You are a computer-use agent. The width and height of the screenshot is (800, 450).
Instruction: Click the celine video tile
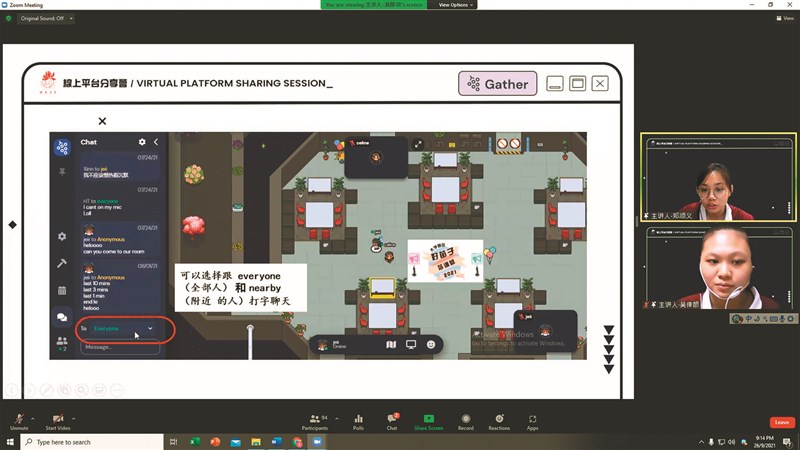click(x=377, y=157)
